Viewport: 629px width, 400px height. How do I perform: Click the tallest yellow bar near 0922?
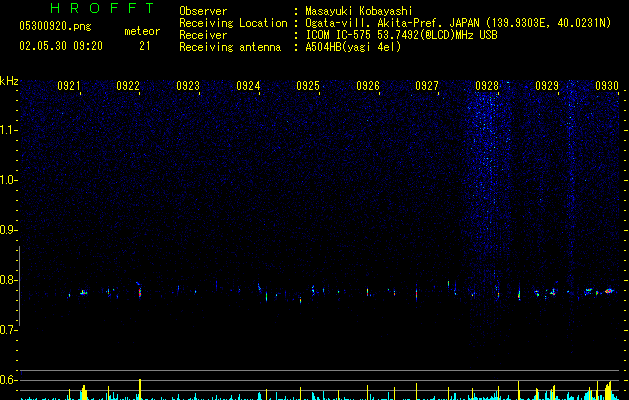click(140, 389)
